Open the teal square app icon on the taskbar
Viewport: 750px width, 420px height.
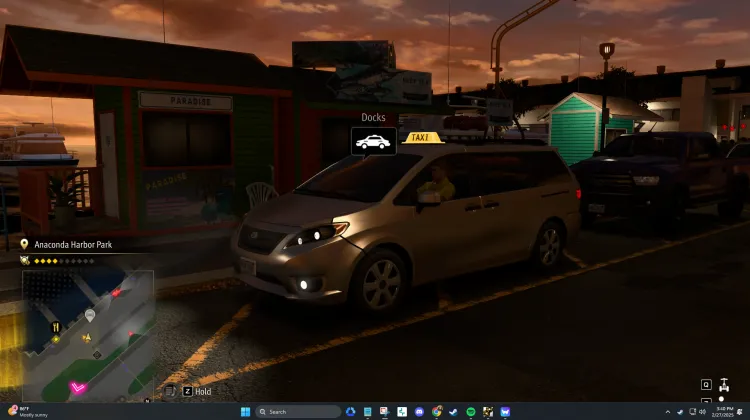[402, 412]
